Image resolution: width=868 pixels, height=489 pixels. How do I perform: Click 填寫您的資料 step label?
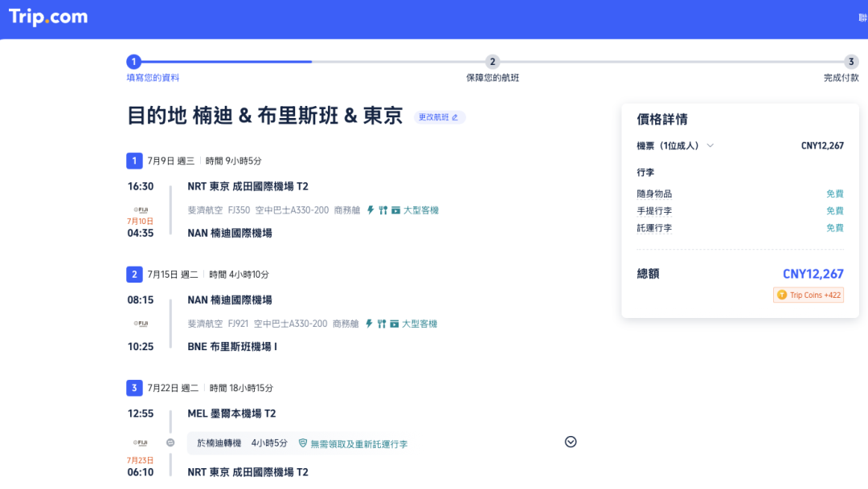point(153,77)
